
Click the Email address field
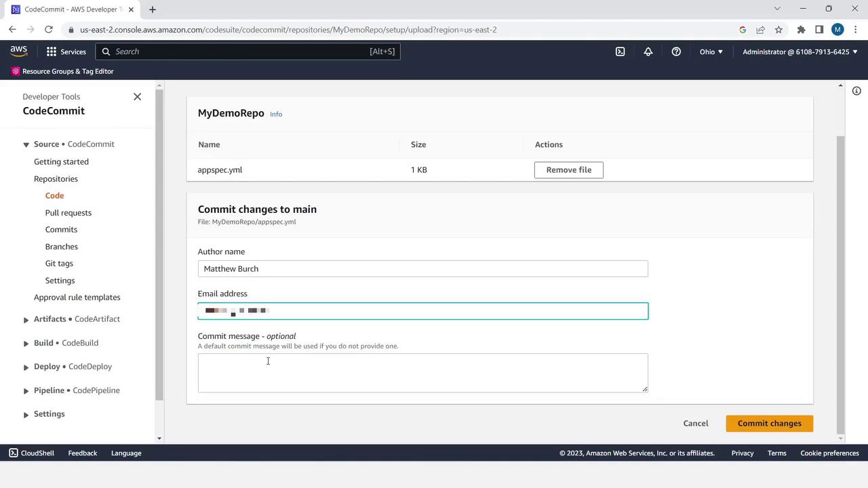pos(422,311)
